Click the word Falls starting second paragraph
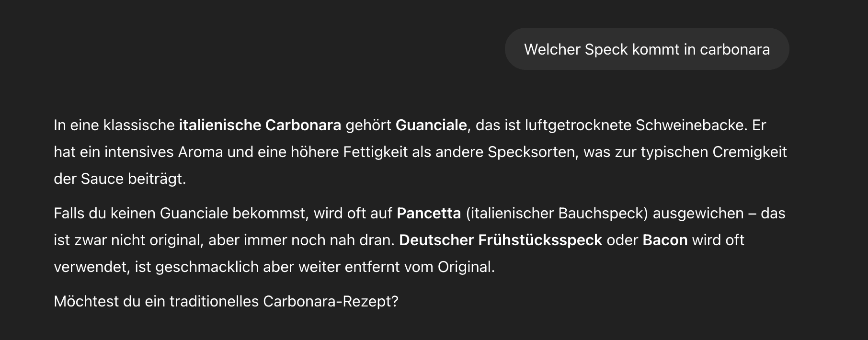 tap(69, 213)
